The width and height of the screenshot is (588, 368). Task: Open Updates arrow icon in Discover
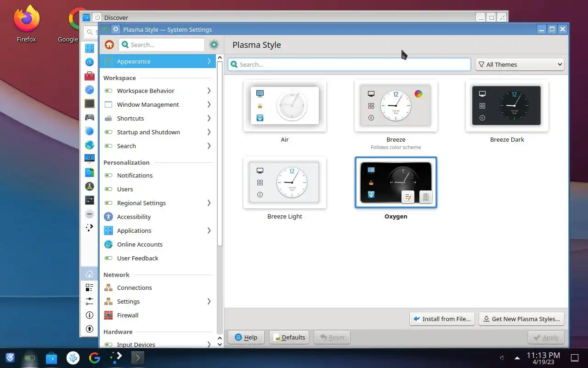point(90,329)
